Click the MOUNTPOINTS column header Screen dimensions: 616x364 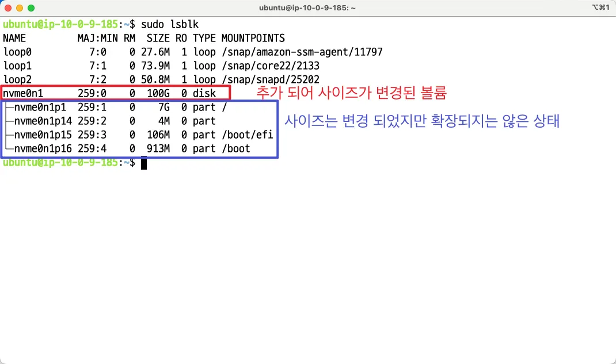coord(253,38)
